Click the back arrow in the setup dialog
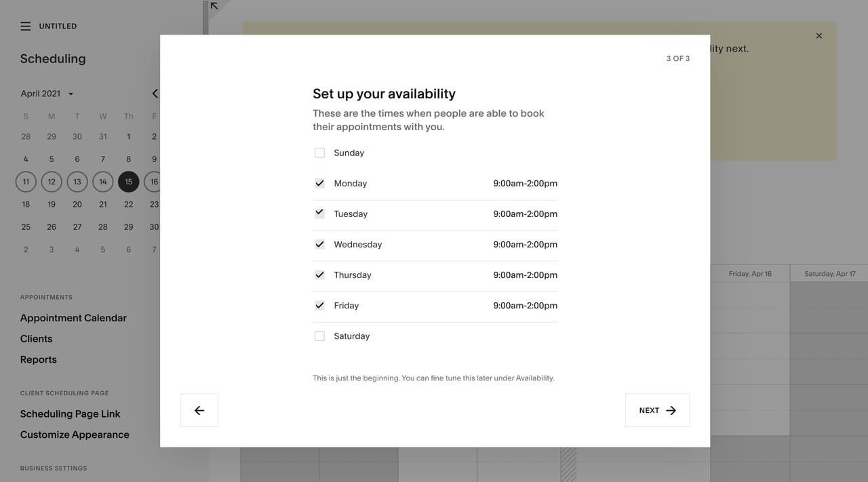The image size is (868, 482). tap(199, 409)
